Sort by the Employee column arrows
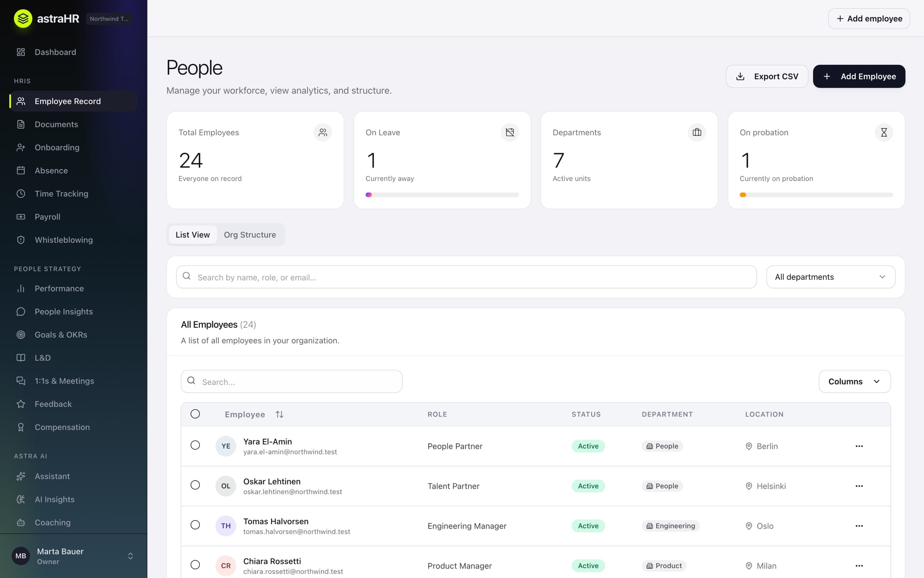Viewport: 924px width, 578px height. [x=280, y=414]
